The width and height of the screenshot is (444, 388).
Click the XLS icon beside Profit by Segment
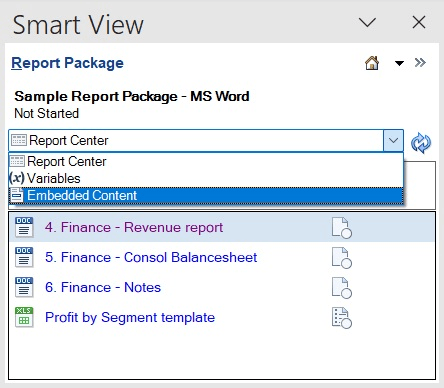pyautogui.click(x=24, y=317)
